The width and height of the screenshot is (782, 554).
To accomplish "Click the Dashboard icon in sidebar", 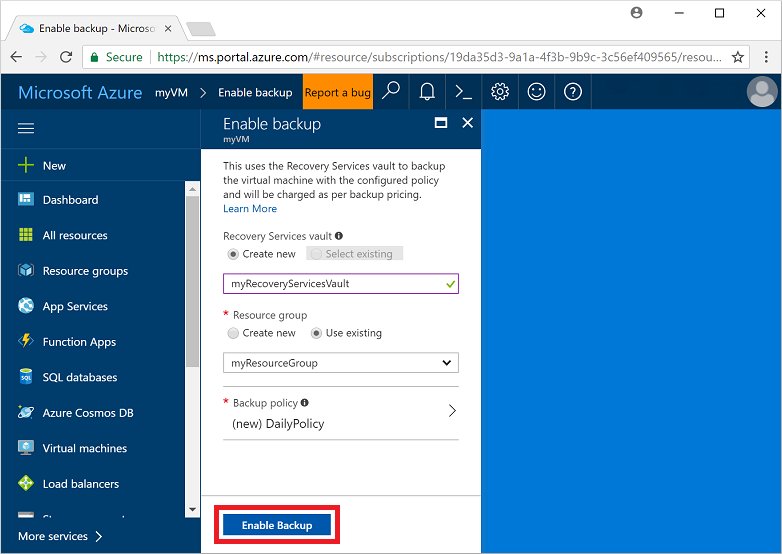I will coord(25,199).
